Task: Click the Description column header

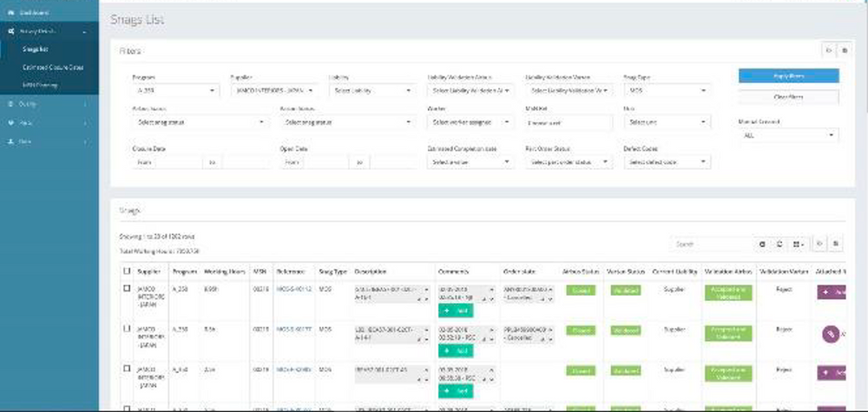Action: click(x=370, y=271)
